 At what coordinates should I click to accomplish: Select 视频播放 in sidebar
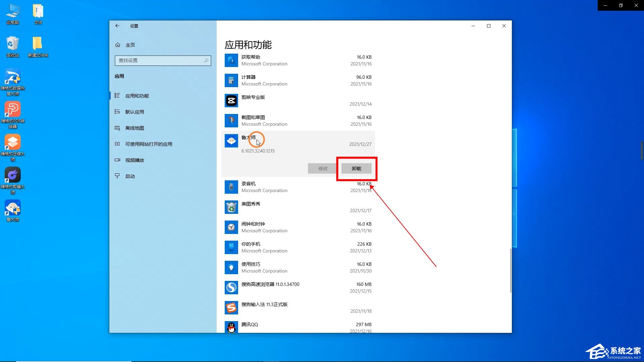click(x=135, y=160)
